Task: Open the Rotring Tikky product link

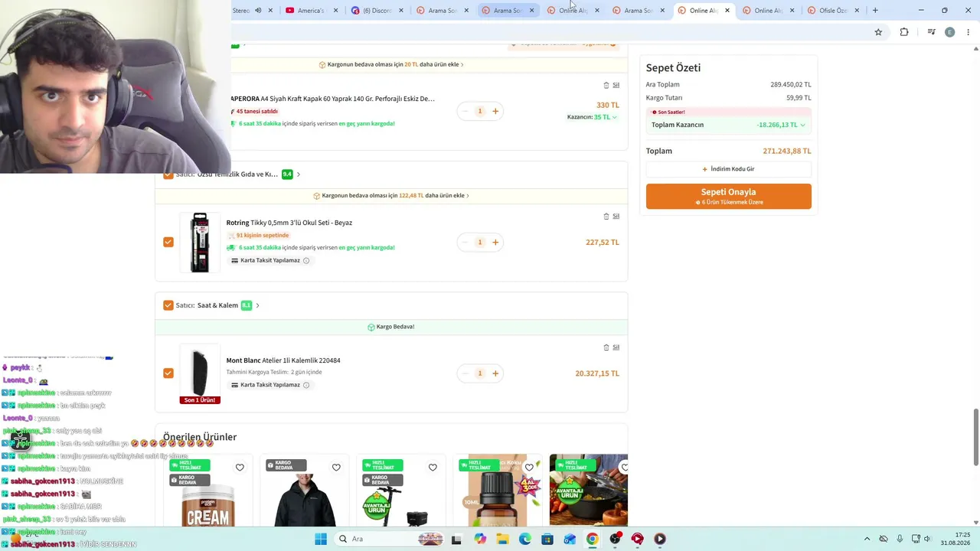Action: [x=289, y=223]
